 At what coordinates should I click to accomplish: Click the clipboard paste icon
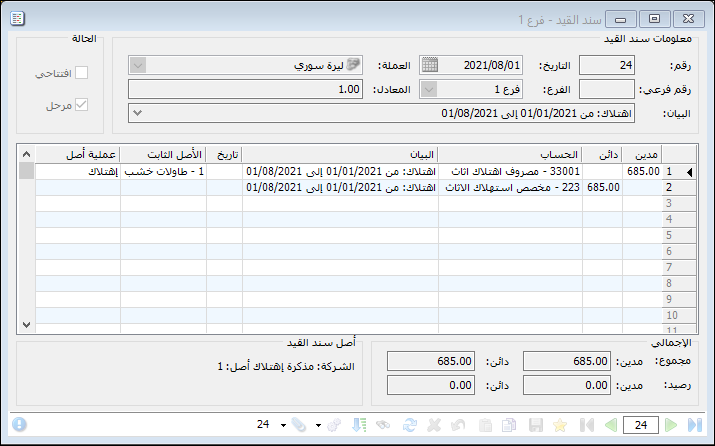click(x=485, y=425)
